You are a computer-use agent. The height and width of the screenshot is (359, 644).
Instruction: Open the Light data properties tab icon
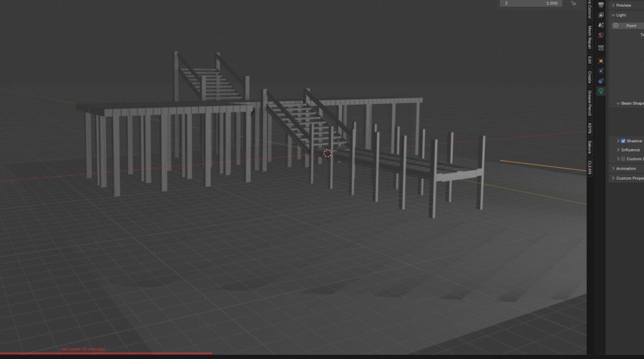coord(601,91)
